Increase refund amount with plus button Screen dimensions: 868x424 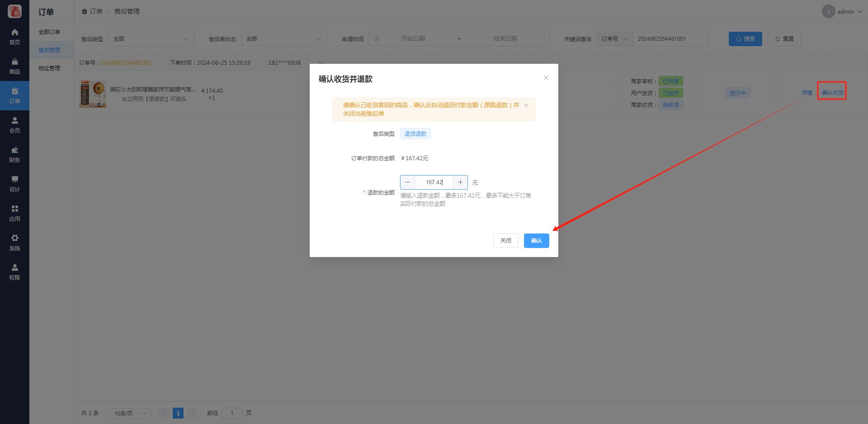coord(460,182)
